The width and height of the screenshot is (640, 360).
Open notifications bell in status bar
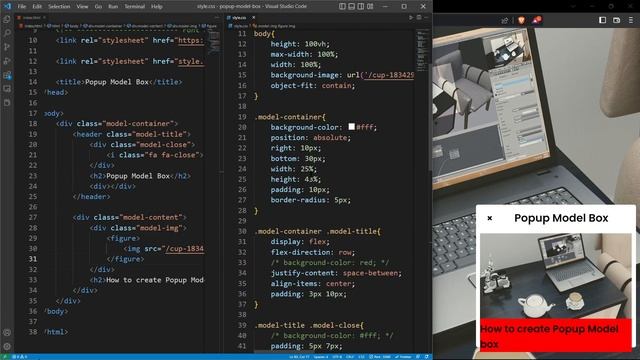[x=427, y=357]
